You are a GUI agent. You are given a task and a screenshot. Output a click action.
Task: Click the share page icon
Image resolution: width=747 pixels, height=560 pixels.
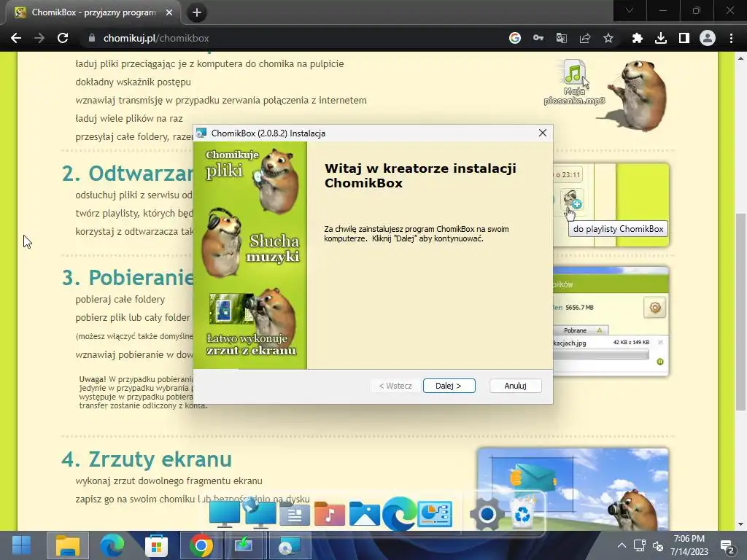pos(584,38)
